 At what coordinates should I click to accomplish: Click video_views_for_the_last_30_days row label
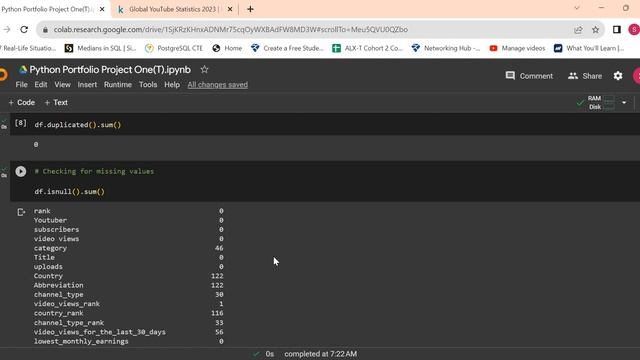pos(100,332)
